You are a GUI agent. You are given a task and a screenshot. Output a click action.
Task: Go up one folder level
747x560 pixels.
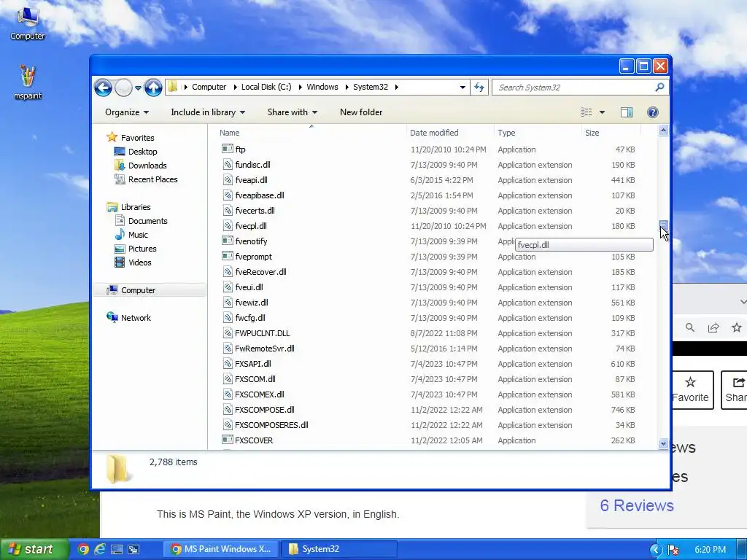[x=153, y=87]
